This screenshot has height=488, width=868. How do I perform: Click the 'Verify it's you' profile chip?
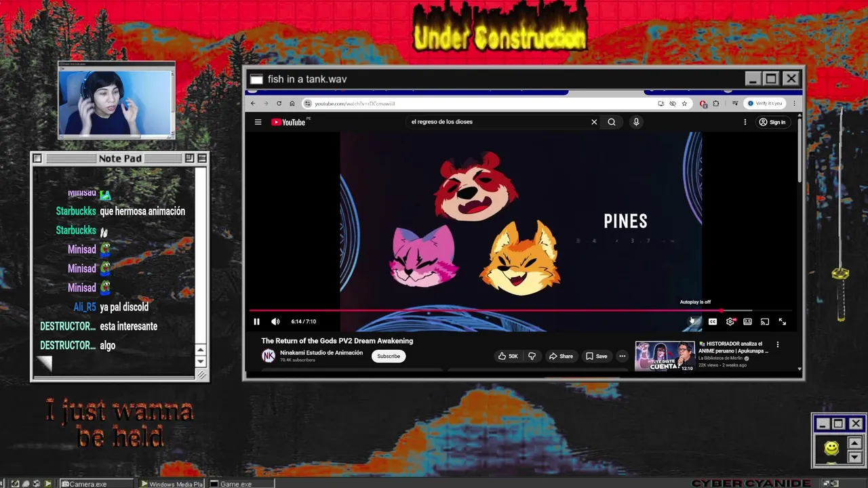[x=765, y=104]
